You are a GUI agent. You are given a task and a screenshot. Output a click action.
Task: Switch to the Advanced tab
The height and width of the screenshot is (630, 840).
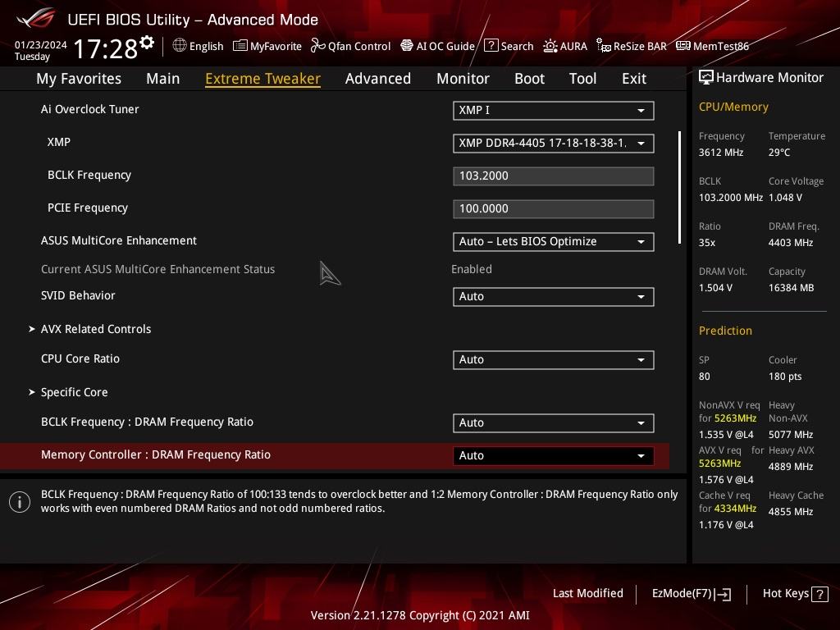click(377, 79)
